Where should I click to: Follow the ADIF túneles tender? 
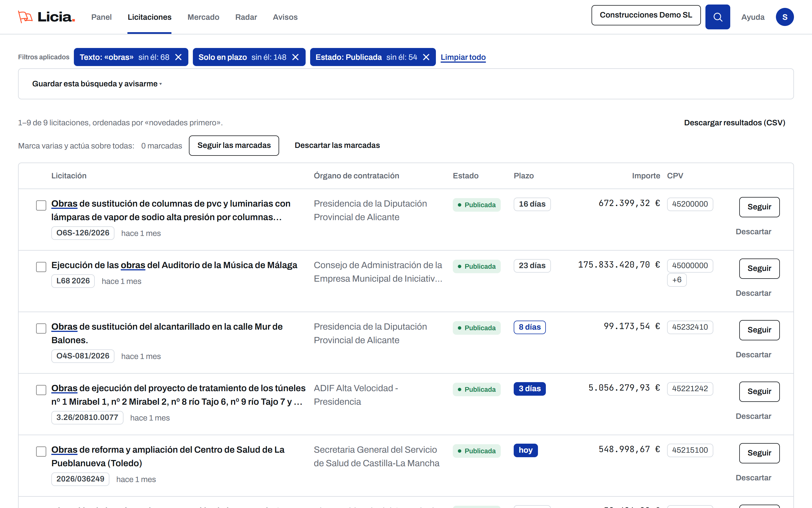[x=759, y=391]
